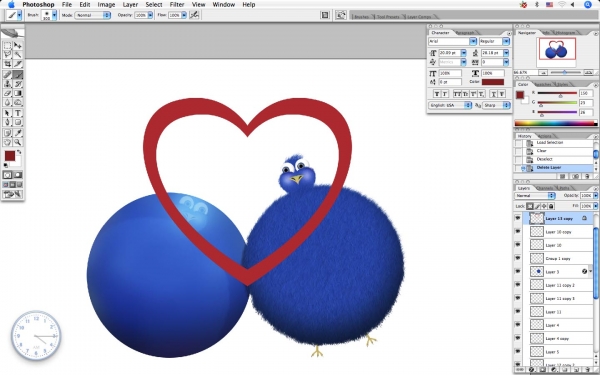Open the Arial font family dropdown
Screen dimensions: 600x375
pyautogui.click(x=473, y=41)
